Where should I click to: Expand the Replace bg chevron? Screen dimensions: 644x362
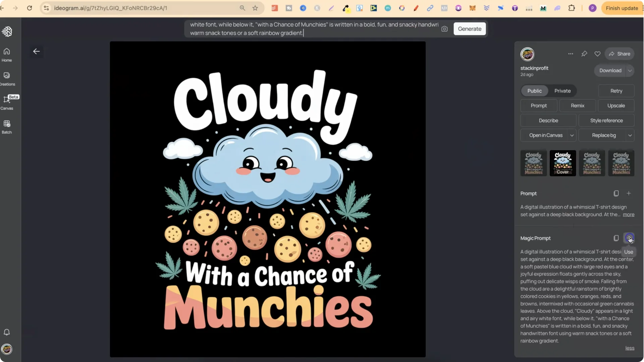630,135
